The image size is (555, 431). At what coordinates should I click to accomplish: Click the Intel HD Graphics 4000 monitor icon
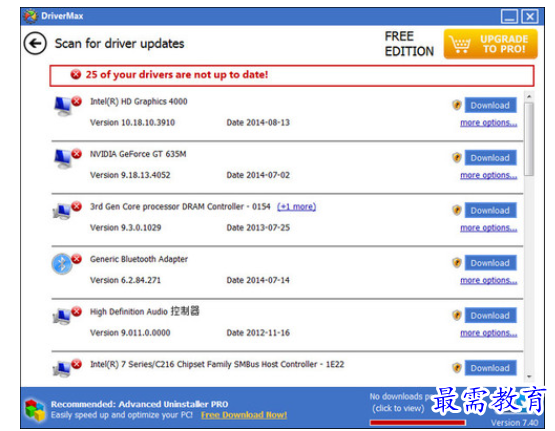tap(63, 106)
